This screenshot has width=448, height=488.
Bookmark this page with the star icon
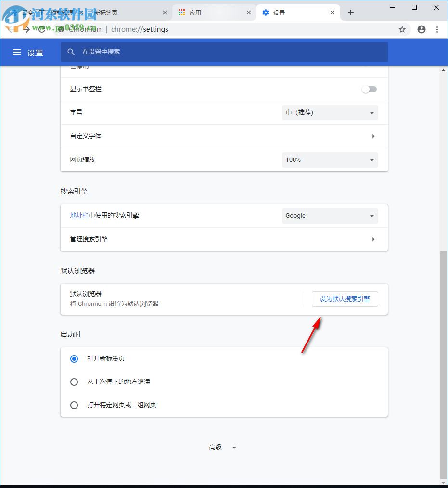[403, 29]
